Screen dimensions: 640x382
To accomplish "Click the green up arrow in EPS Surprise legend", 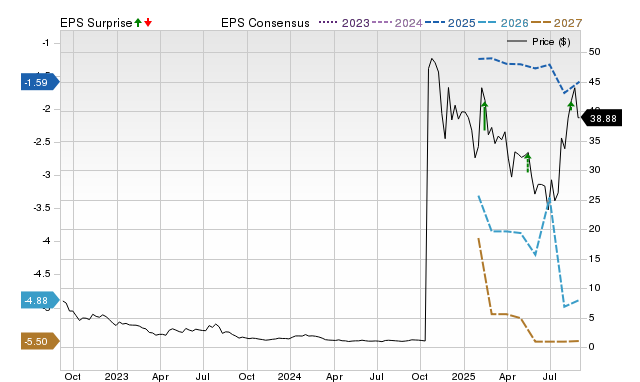I will pos(138,22).
